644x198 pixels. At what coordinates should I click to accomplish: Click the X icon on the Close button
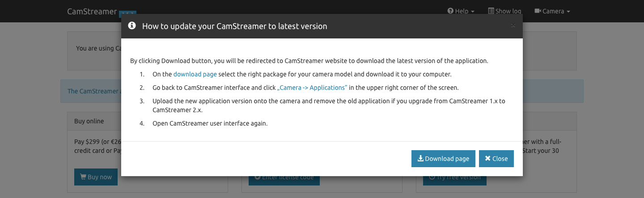pyautogui.click(x=488, y=159)
